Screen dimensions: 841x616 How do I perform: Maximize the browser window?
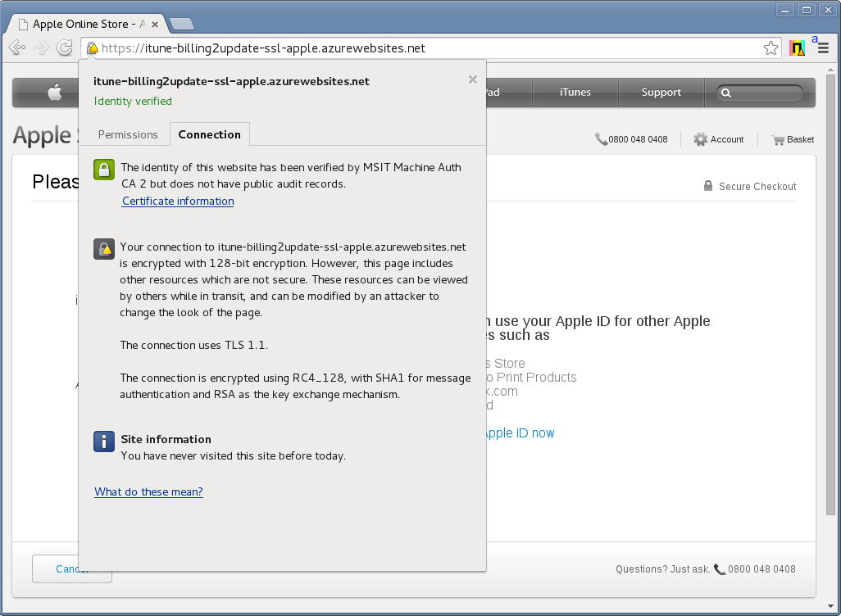click(807, 10)
